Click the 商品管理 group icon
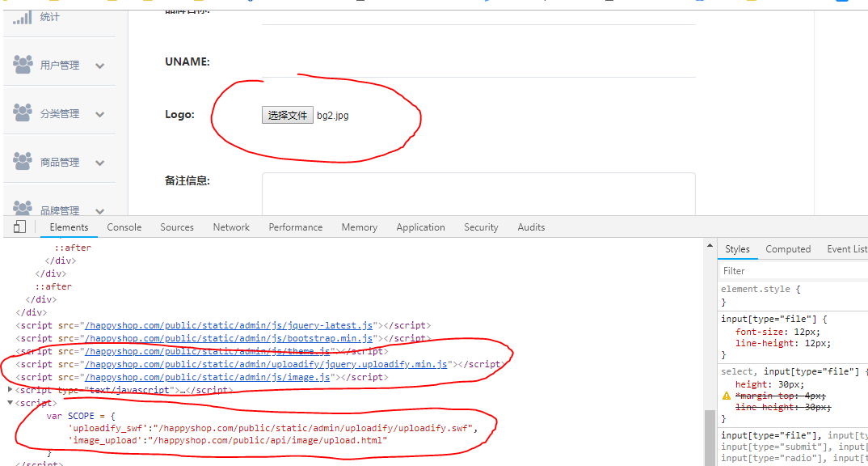The image size is (868, 466). coord(23,161)
